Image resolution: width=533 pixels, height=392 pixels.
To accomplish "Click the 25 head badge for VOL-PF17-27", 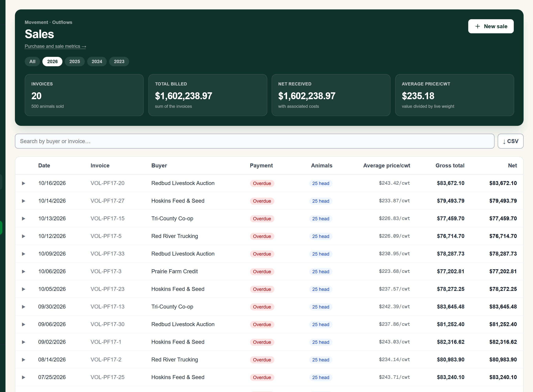I will (x=321, y=201).
